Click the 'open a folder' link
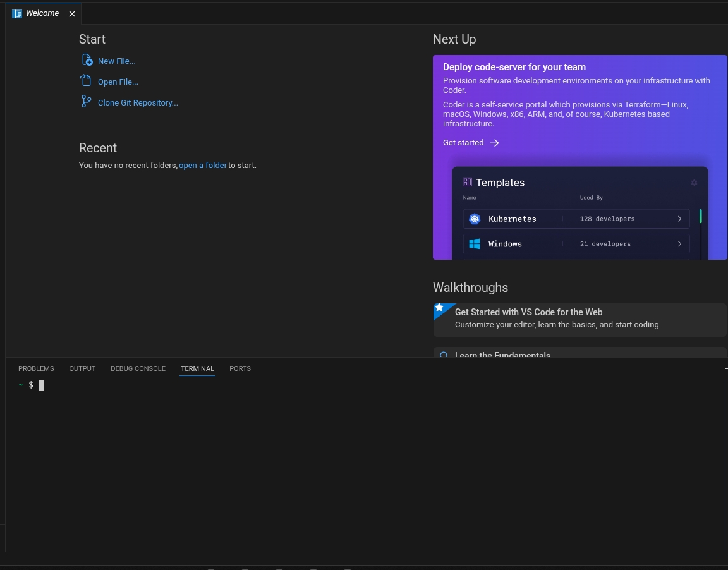The width and height of the screenshot is (728, 570). point(203,165)
